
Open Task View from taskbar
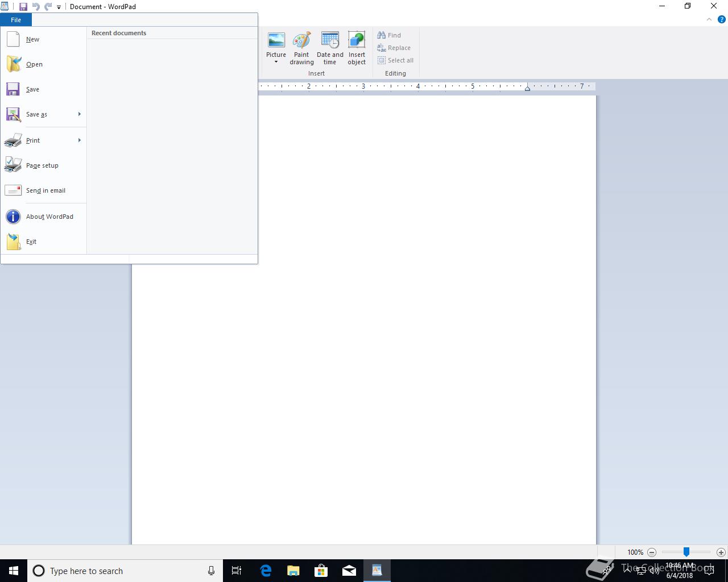tap(237, 571)
